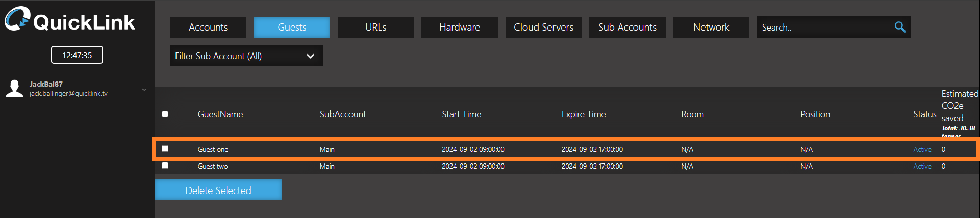This screenshot has height=218, width=980.
Task: Switch to the Network tab
Action: (x=711, y=28)
